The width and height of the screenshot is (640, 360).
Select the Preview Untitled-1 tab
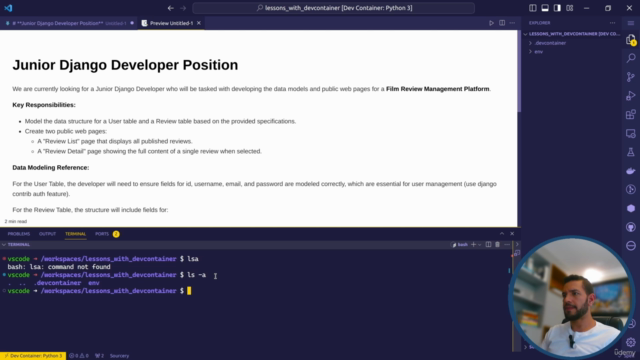coord(171,23)
